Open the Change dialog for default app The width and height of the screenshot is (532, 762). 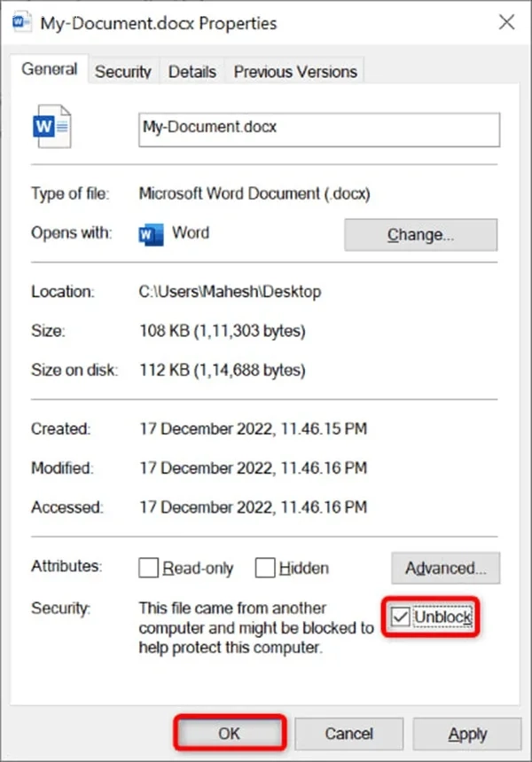(x=420, y=234)
